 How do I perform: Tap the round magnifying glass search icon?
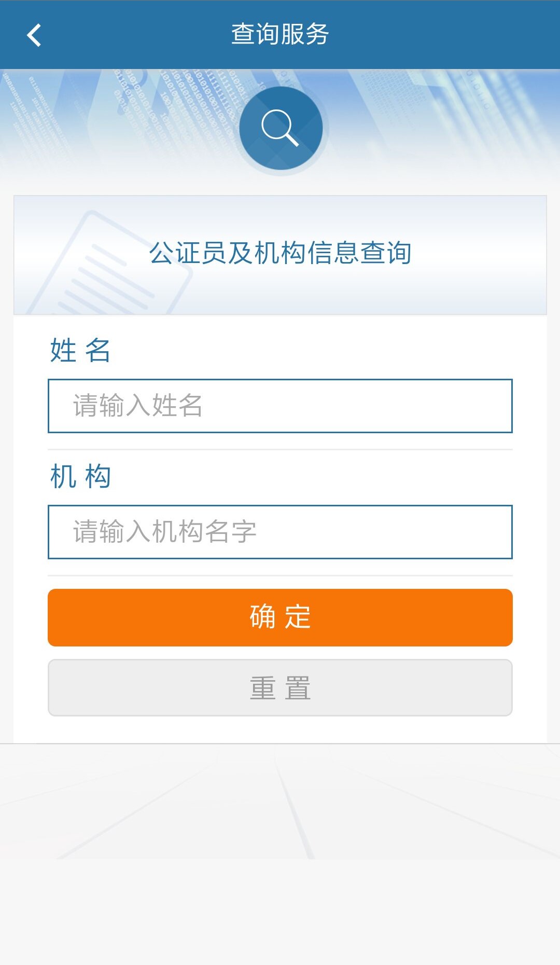pyautogui.click(x=281, y=128)
